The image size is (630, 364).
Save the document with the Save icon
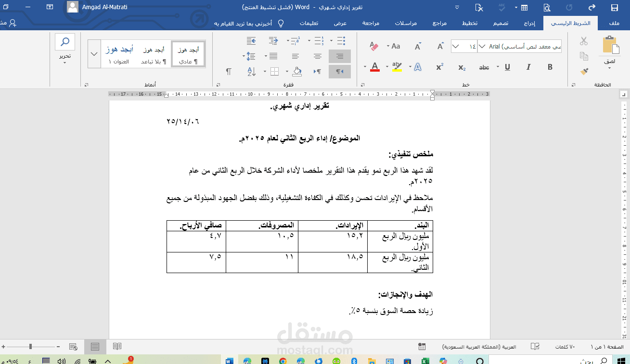click(x=614, y=7)
